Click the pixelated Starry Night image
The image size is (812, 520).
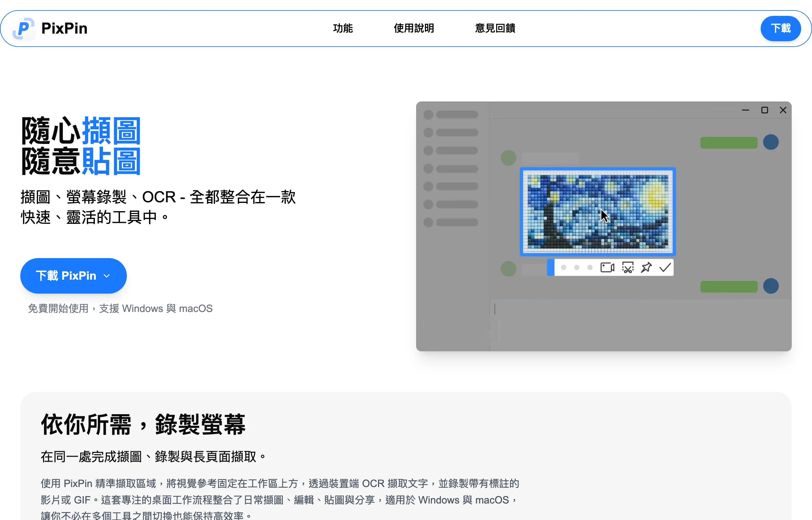coord(598,211)
